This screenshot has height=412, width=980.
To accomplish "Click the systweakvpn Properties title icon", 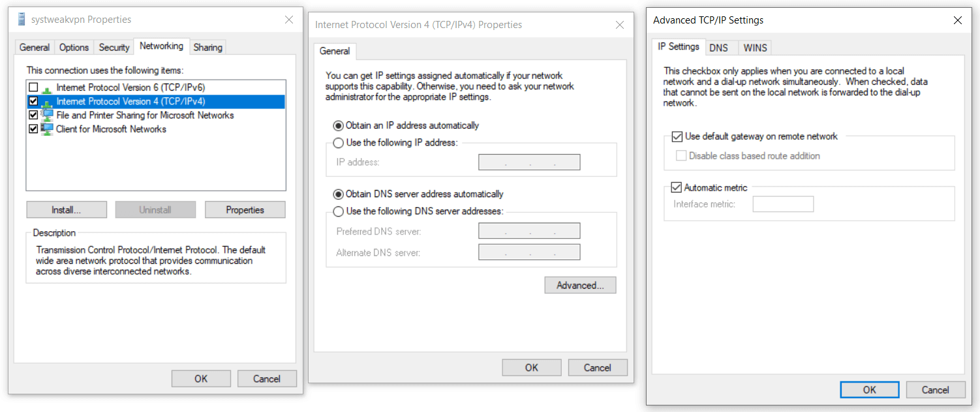I will tap(22, 20).
